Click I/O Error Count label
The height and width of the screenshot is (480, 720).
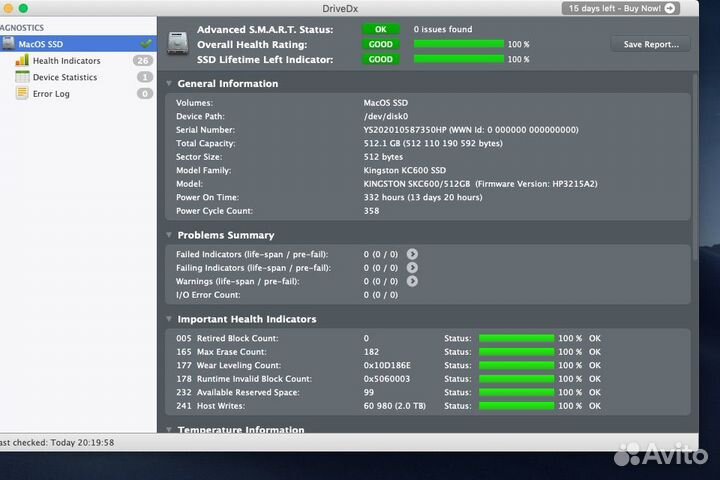(208, 295)
